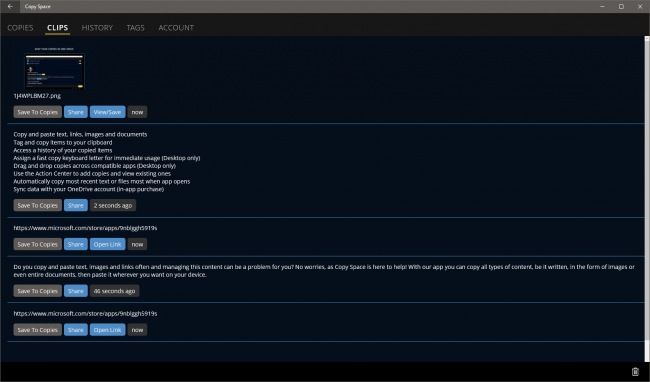650x382 pixels.
Task: Click the back arrow in title bar
Action: 10,6
